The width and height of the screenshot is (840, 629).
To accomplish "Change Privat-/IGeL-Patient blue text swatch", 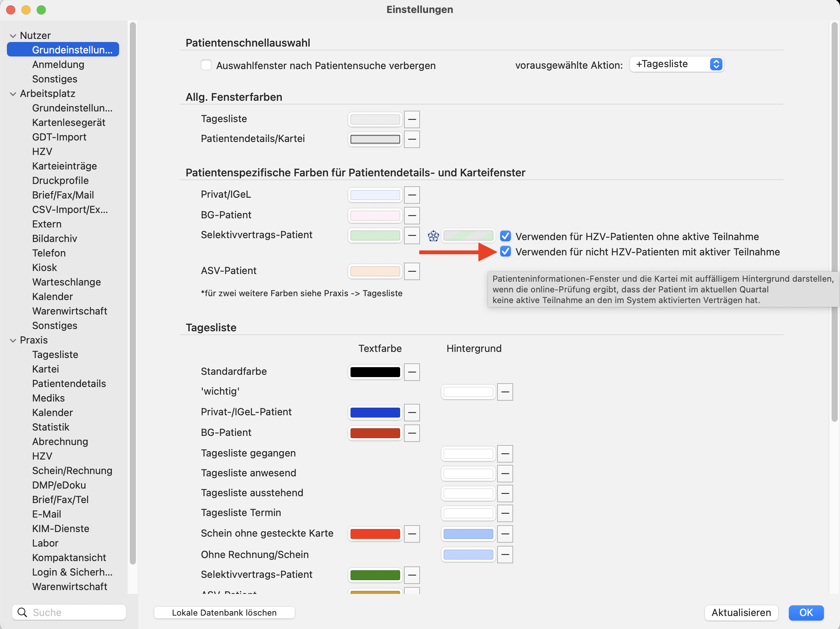I will pos(375,413).
